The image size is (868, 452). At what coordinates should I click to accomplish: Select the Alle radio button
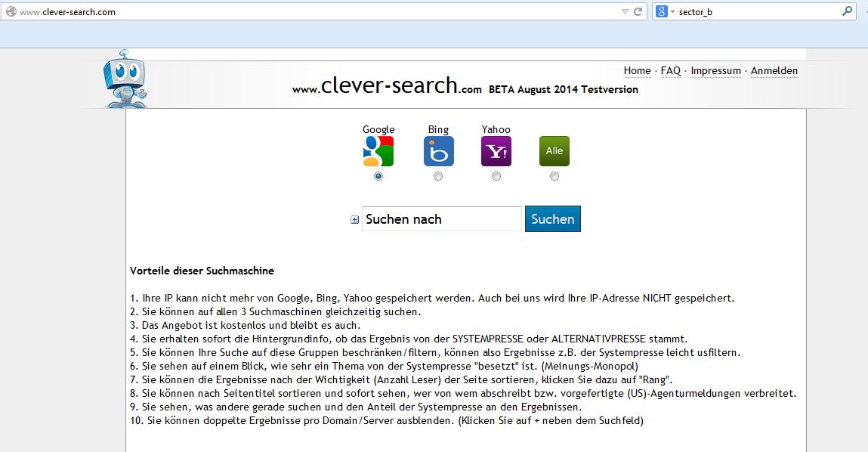554,176
